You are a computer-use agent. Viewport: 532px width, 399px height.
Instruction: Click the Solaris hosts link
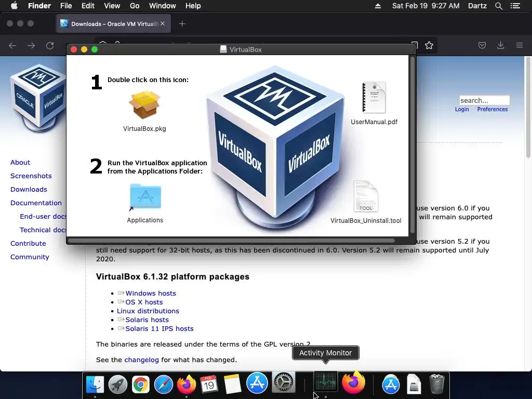147,320
